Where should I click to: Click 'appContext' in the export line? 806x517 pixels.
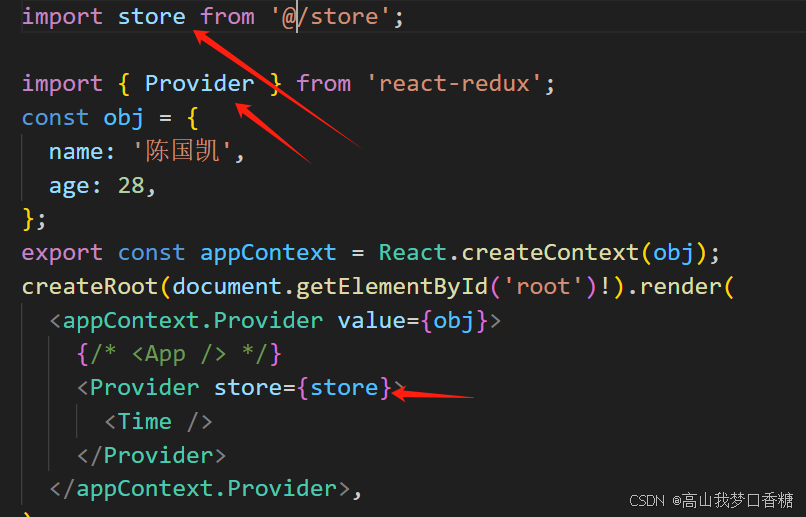(268, 253)
